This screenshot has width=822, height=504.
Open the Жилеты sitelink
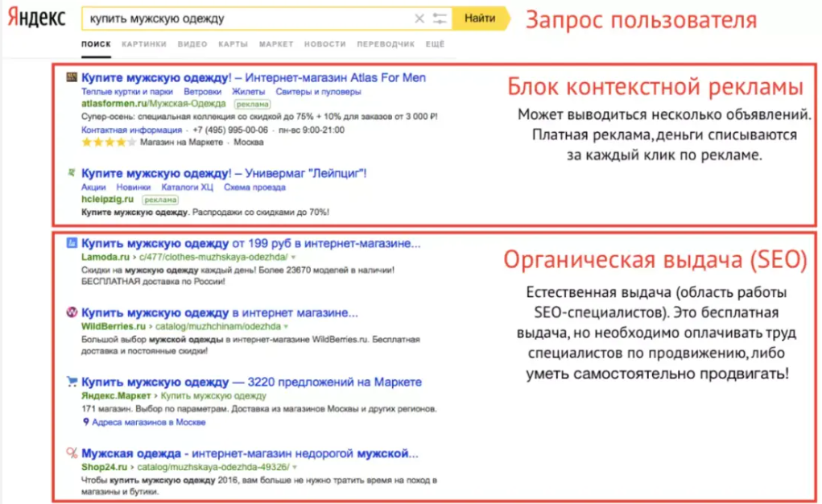pyautogui.click(x=249, y=92)
